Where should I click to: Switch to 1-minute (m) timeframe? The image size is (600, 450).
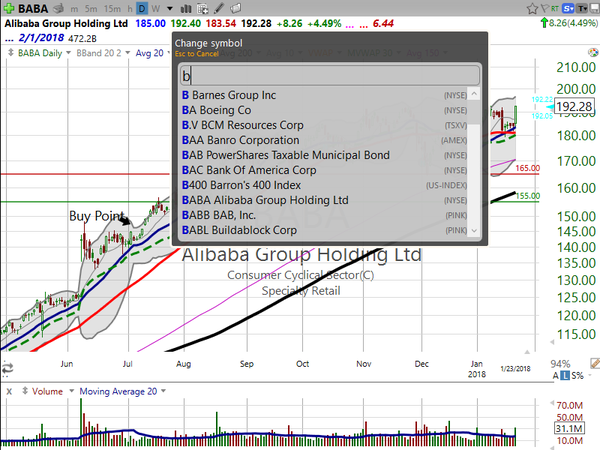[74, 8]
